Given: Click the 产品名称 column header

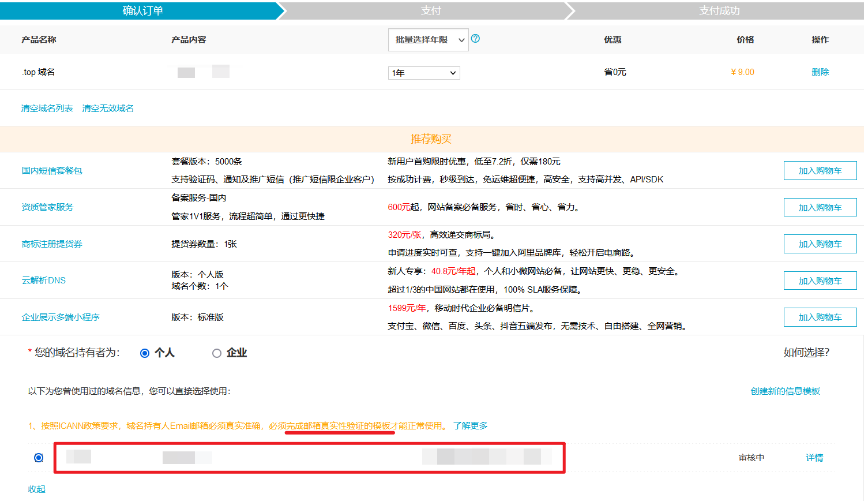Looking at the screenshot, I should pos(39,40).
